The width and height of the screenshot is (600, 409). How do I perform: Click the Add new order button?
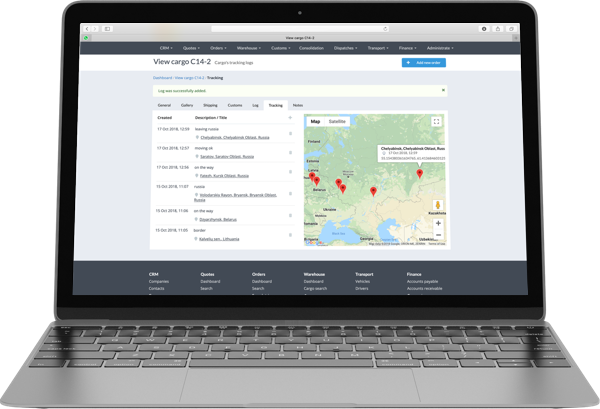click(424, 62)
